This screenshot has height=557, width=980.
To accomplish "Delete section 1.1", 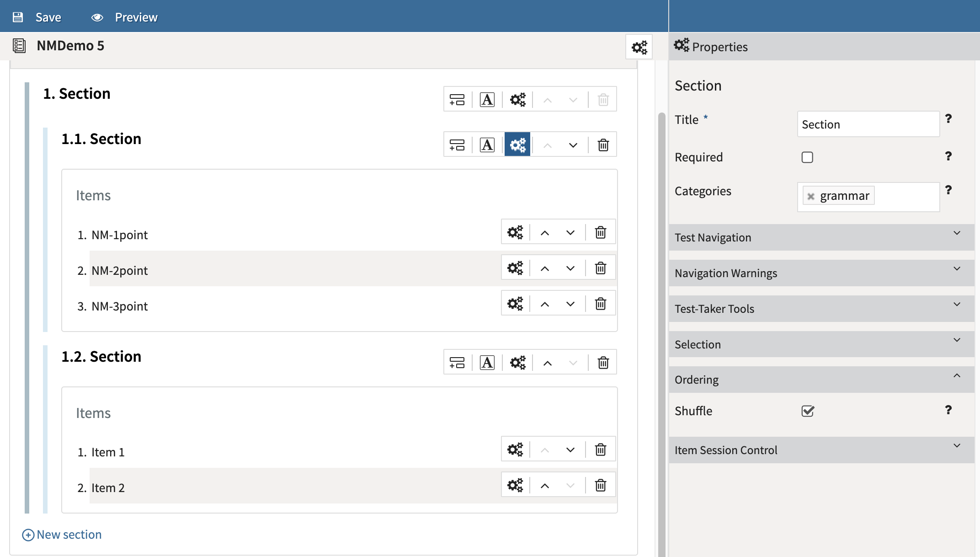I will coord(603,145).
